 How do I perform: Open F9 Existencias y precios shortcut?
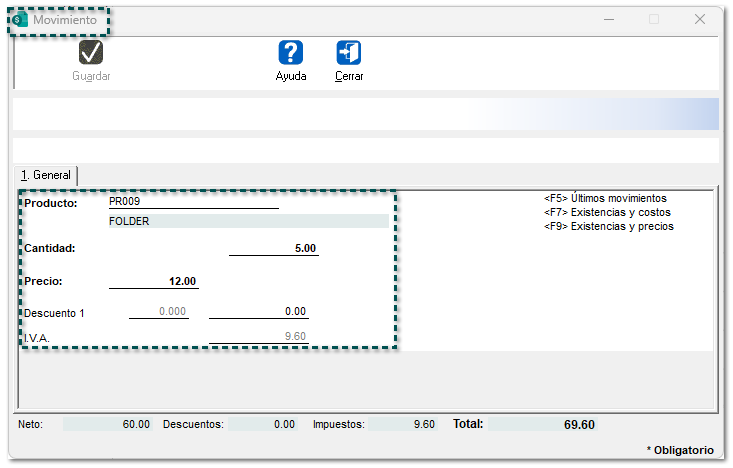tap(608, 226)
